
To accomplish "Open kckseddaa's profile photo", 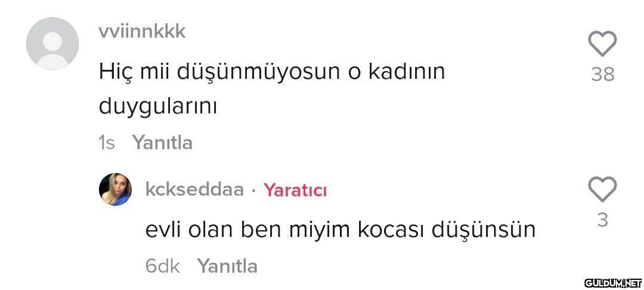I will click(x=116, y=189).
